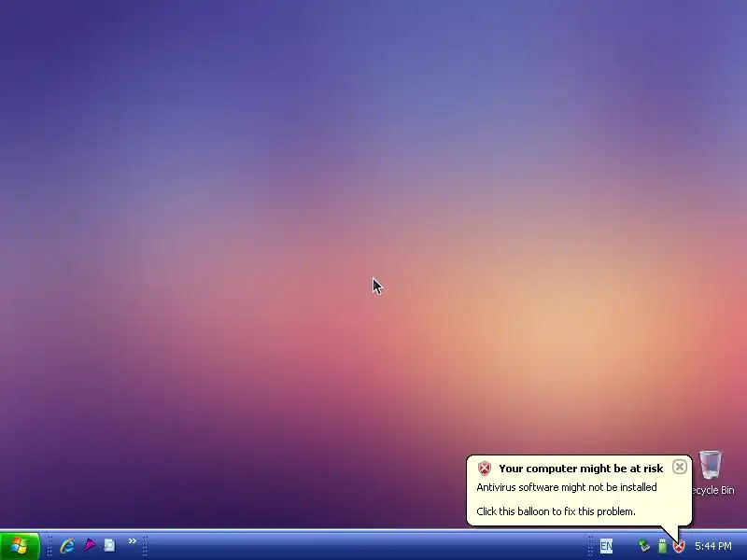
Task: Click the language bar grip handle
Action: pos(590,546)
